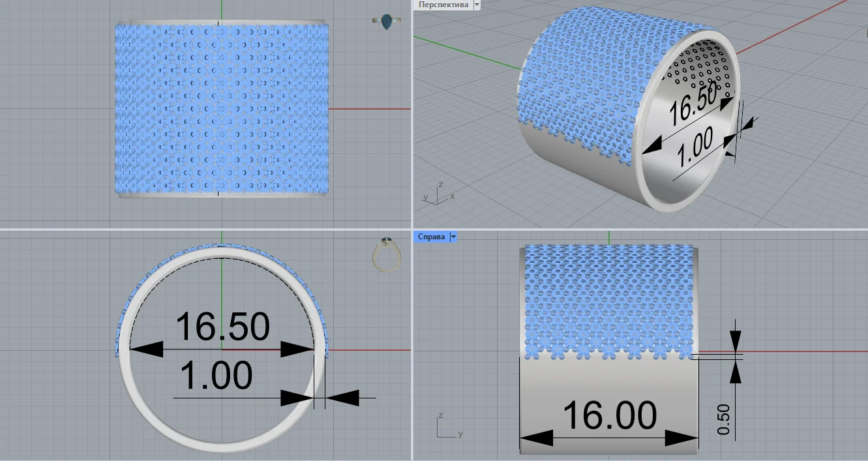Open the Справа viewport dropdown arrow
The width and height of the screenshot is (868, 461).
[453, 237]
